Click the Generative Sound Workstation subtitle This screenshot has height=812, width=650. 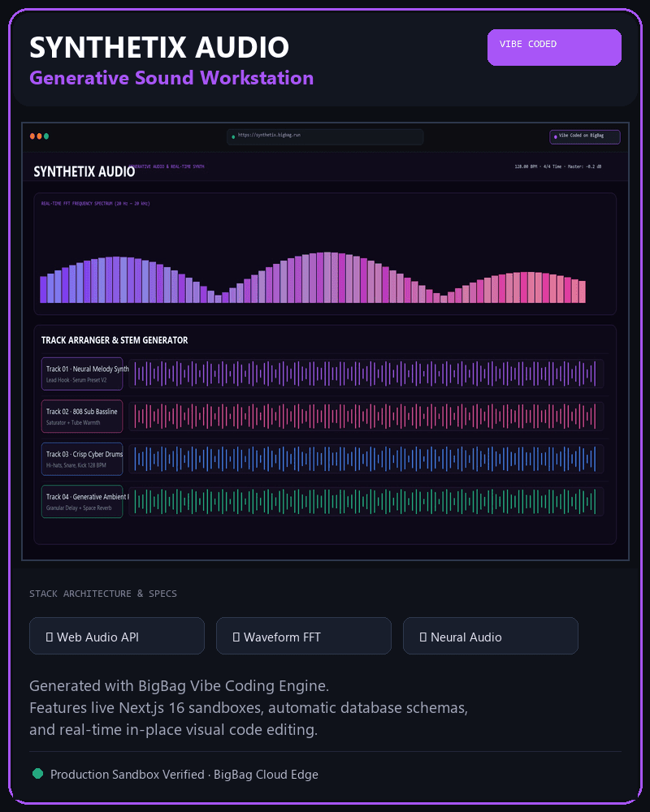171,78
